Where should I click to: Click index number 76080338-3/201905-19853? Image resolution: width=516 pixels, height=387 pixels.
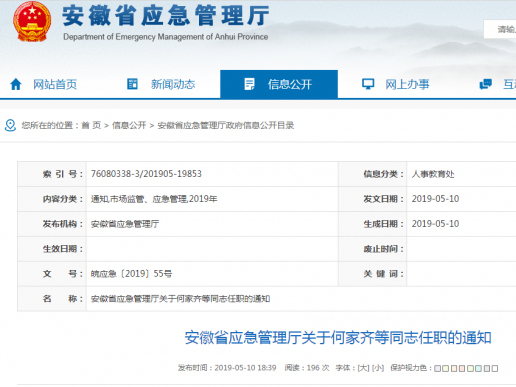pyautogui.click(x=146, y=174)
